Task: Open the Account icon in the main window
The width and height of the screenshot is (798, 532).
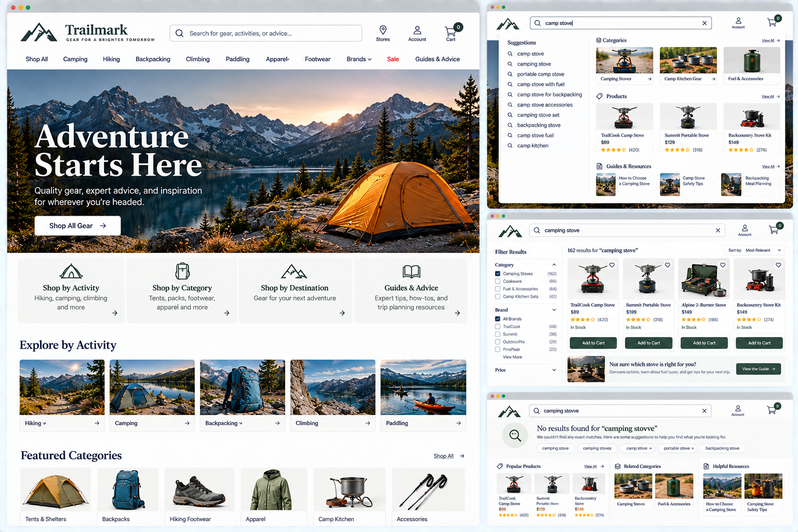Action: point(417,30)
